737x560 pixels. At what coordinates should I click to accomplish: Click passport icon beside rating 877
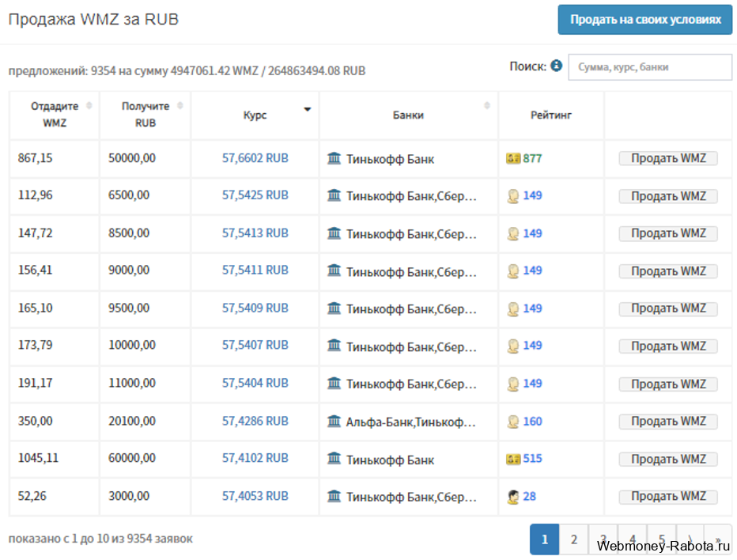(x=512, y=158)
